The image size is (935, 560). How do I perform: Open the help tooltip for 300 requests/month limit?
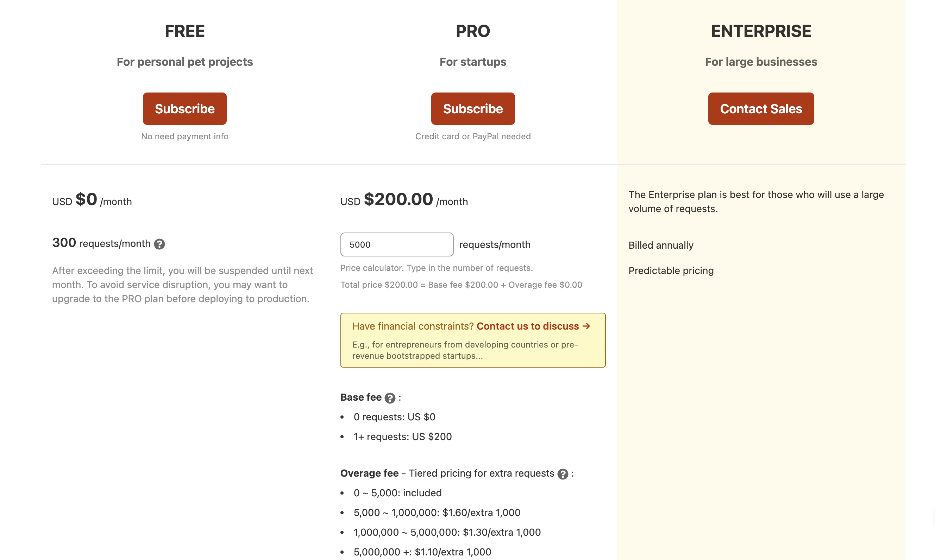(159, 244)
